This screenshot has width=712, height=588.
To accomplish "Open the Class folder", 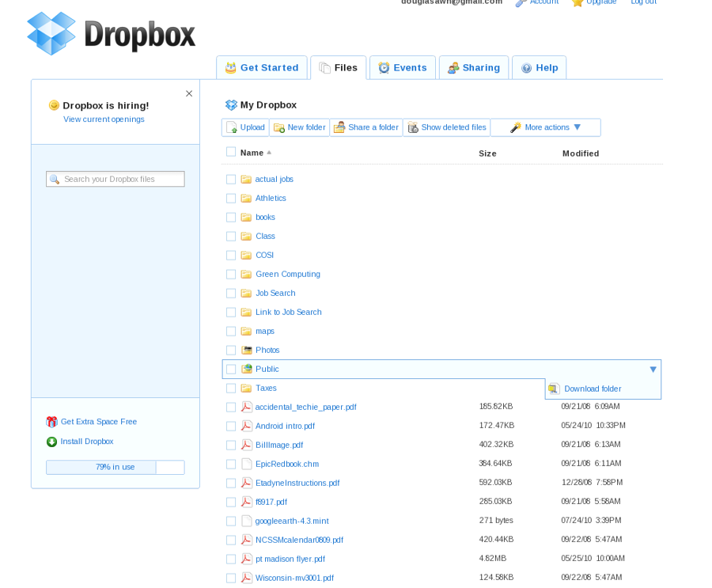I will coord(265,237).
